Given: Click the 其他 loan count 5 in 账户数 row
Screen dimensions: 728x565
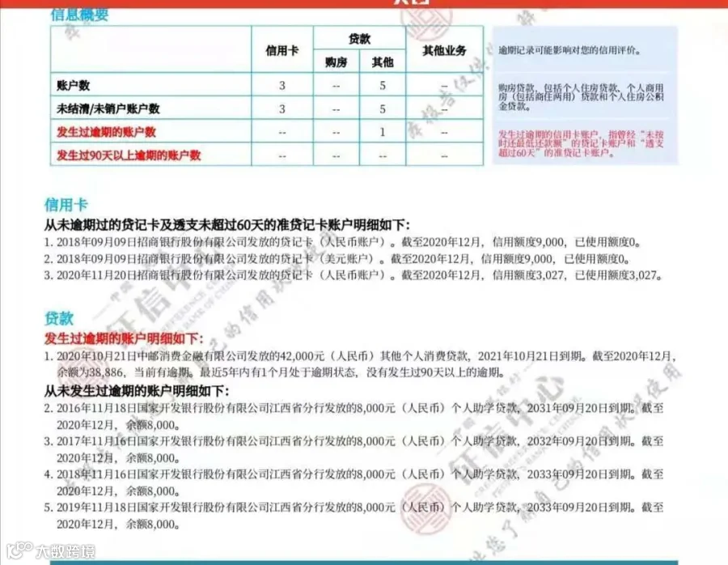Looking at the screenshot, I should pos(383,86).
